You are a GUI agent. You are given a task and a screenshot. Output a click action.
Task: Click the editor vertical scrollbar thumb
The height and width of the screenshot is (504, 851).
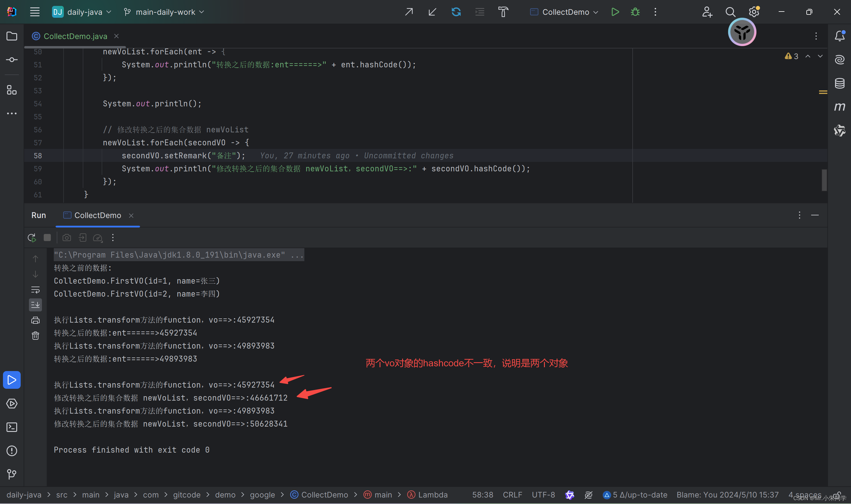click(824, 180)
